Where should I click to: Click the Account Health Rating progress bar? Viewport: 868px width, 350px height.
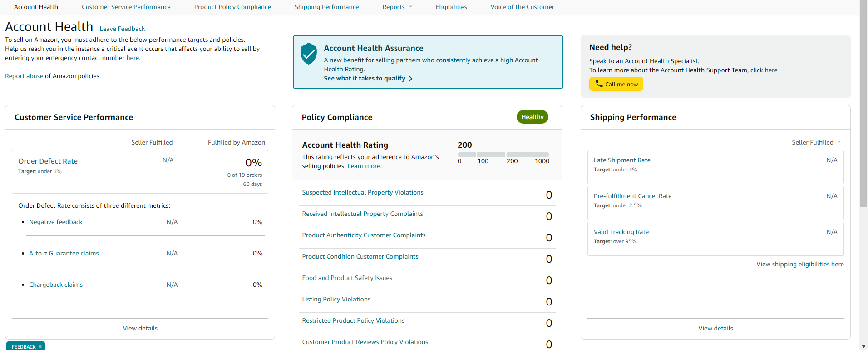503,155
